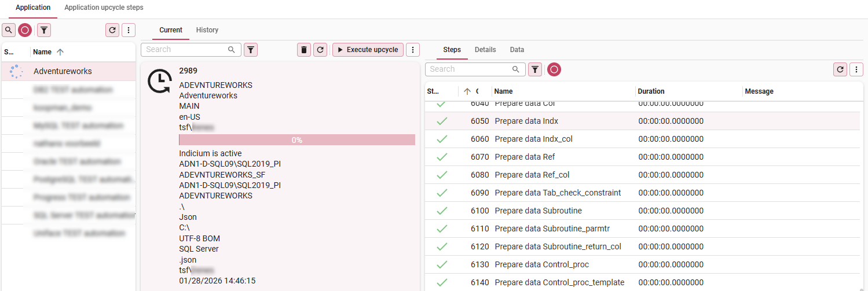This screenshot has height=291, width=868.
Task: Click filter icon beside the upcycle search box
Action: click(250, 50)
